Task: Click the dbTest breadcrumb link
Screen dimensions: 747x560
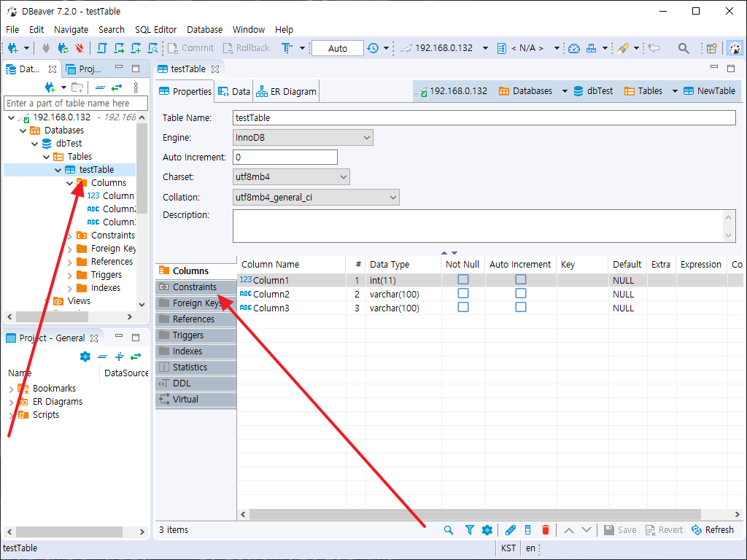Action: coord(594,91)
